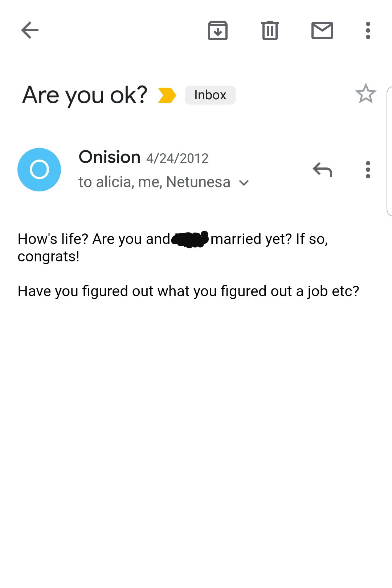Expand recipient details with the chevron
This screenshot has height=588, width=392.
(x=244, y=183)
